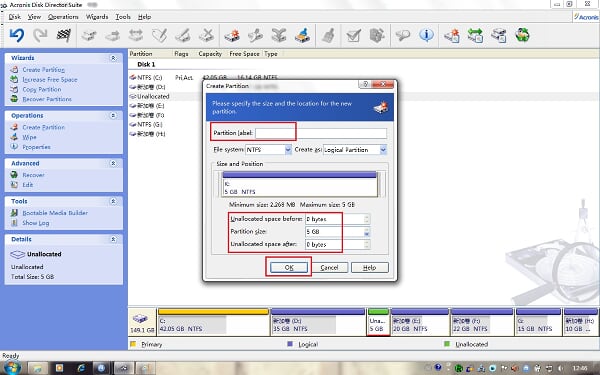Click the Recover Partitions wizard link
This screenshot has height=375, width=600.
[47, 99]
